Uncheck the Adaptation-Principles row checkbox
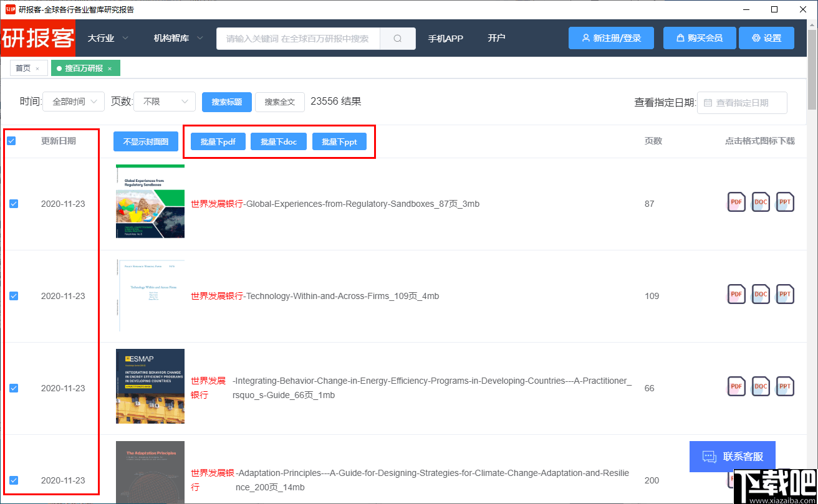This screenshot has width=818, height=504. pos(14,480)
